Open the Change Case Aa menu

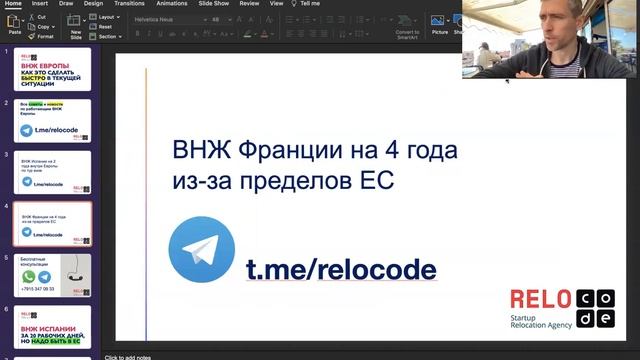(226, 34)
